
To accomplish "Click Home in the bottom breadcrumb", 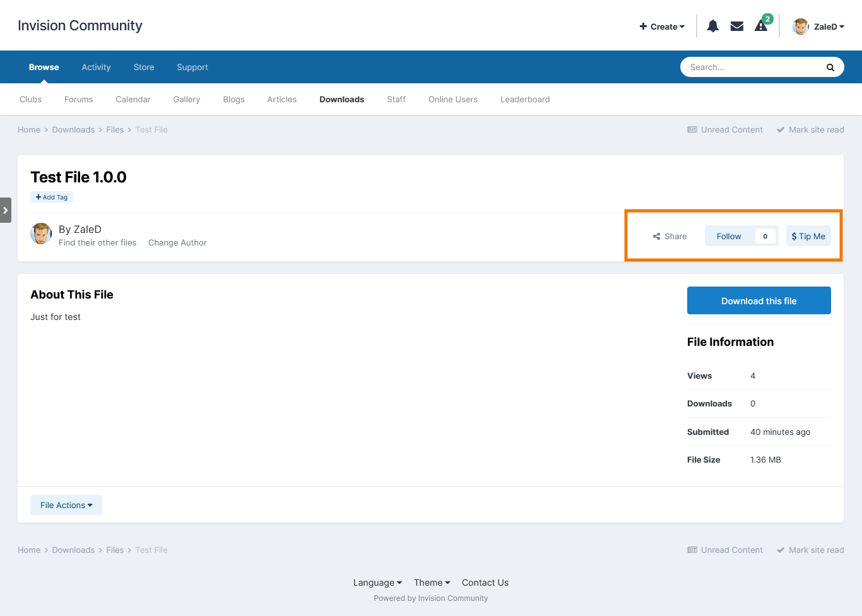I will (29, 550).
